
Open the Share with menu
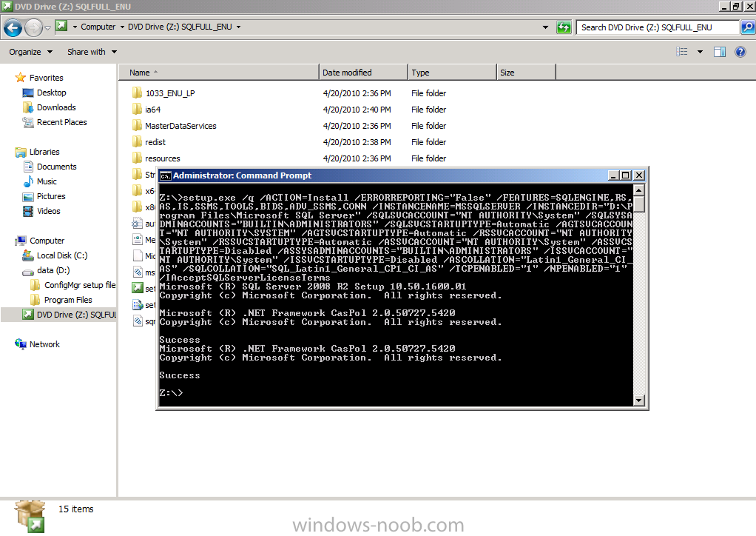point(92,52)
